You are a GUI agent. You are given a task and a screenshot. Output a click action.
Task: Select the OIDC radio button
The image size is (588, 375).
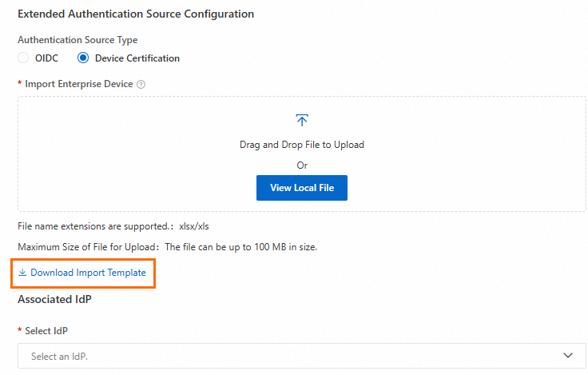tap(23, 58)
